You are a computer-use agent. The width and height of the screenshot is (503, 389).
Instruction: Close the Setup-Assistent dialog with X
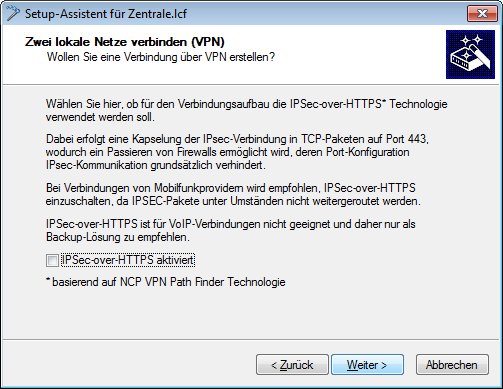(482, 14)
